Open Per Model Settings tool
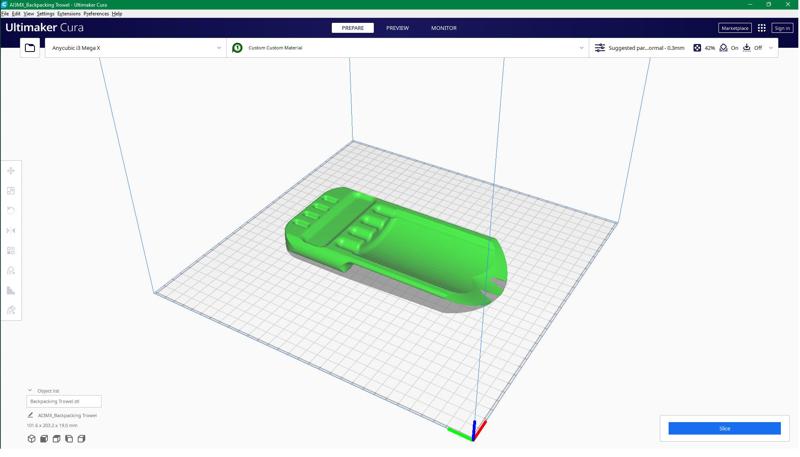Screen dimensions: 800x457 pyautogui.click(x=11, y=250)
